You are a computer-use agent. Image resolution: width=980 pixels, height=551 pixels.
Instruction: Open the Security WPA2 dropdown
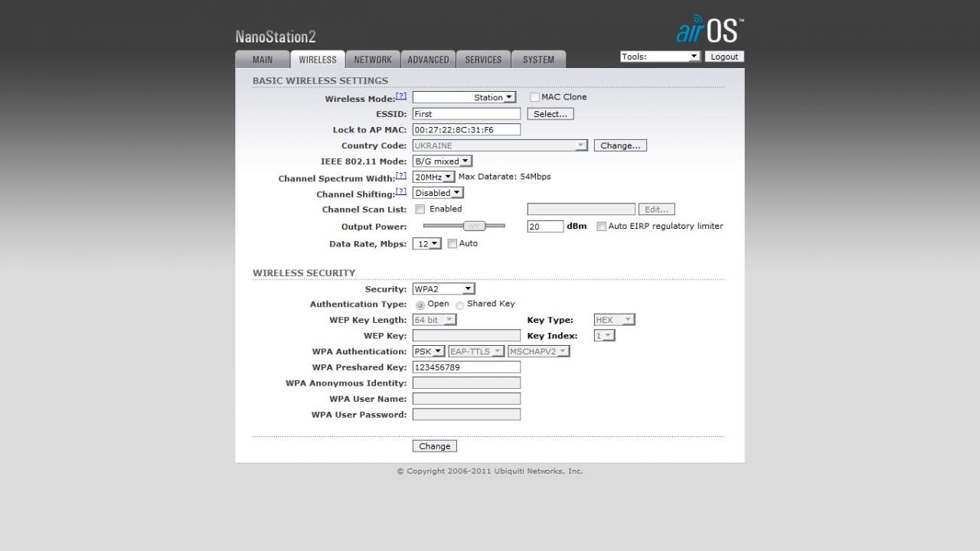coord(444,289)
